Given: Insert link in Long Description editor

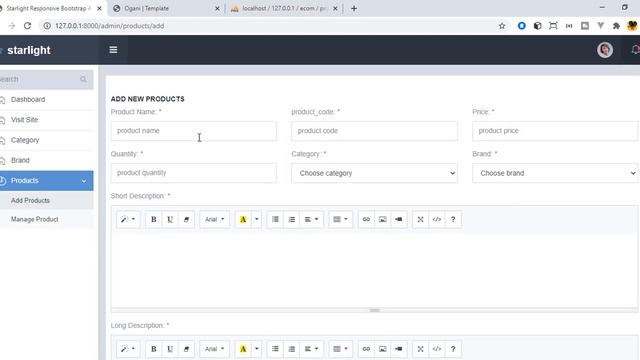Looking at the screenshot, I should click(x=366, y=349).
